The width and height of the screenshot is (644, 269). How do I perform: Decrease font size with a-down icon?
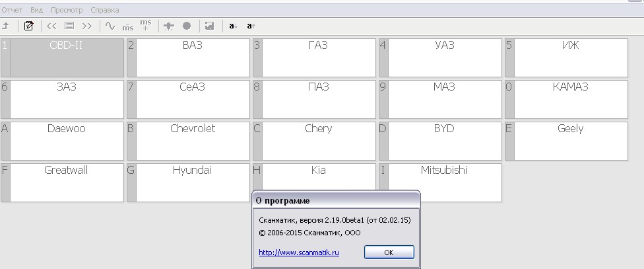coord(234,26)
